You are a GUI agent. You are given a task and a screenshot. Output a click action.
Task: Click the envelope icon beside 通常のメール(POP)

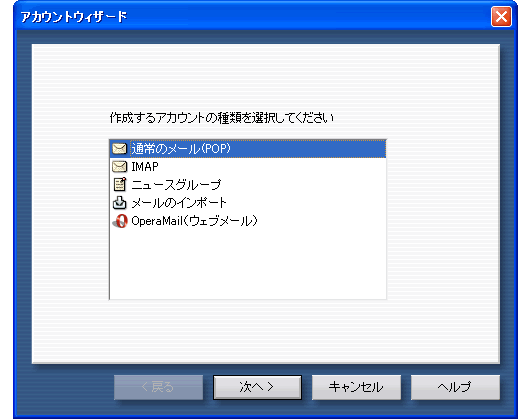(x=119, y=148)
